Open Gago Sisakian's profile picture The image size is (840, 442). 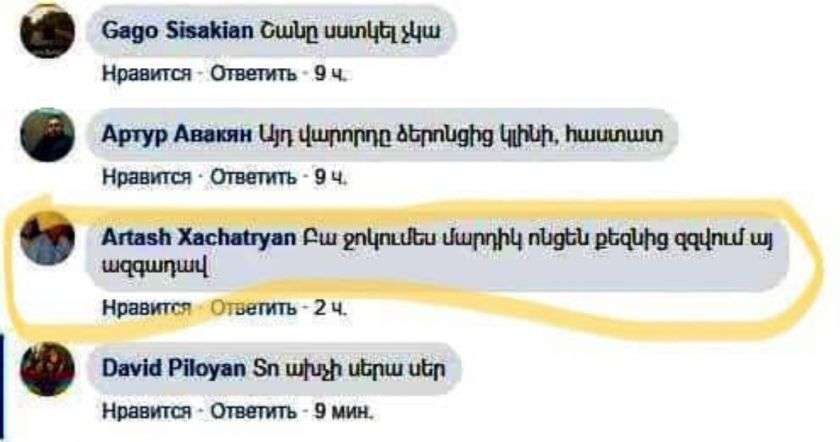click(x=47, y=31)
